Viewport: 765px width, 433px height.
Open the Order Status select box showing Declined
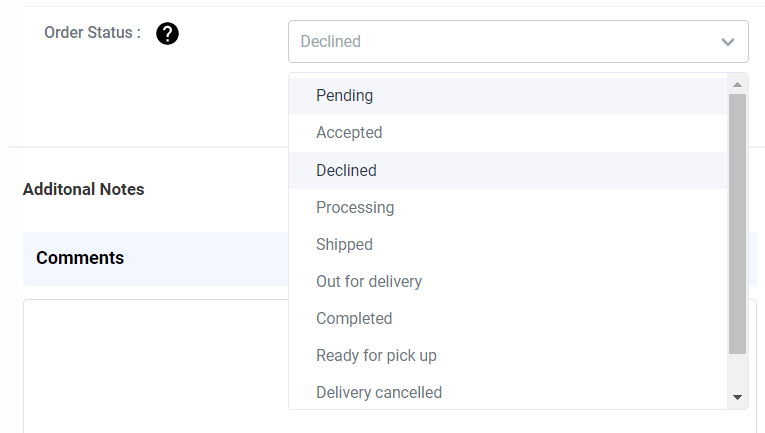tap(518, 41)
